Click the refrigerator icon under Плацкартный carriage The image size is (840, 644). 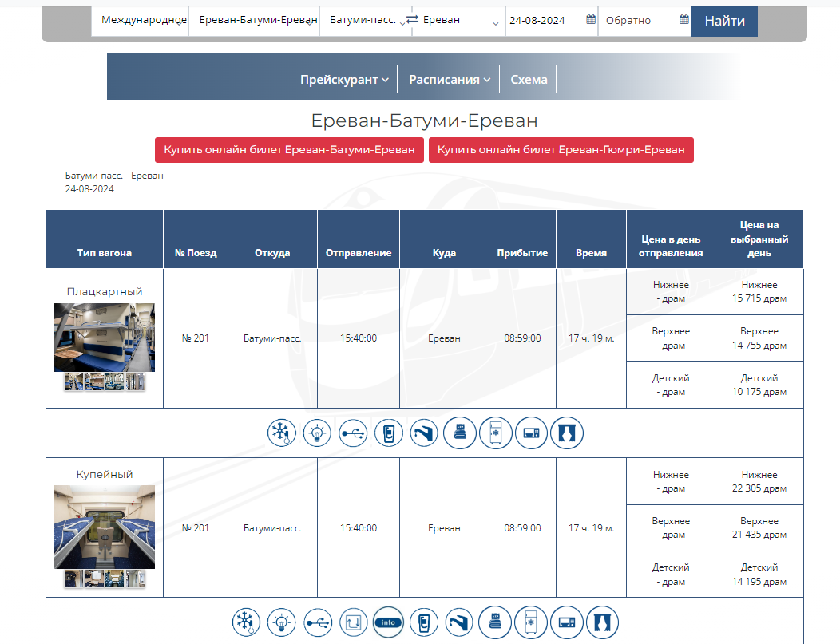(496, 433)
